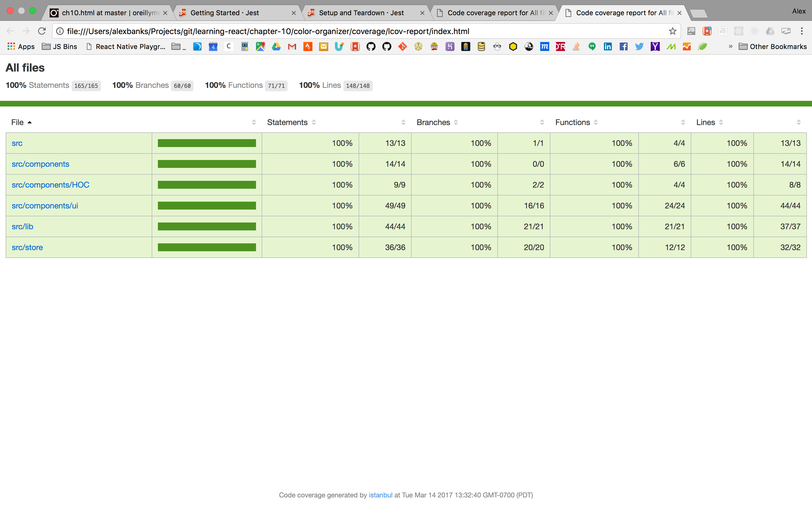
Task: Open the Google Drive bookmark
Action: pyautogui.click(x=276, y=46)
